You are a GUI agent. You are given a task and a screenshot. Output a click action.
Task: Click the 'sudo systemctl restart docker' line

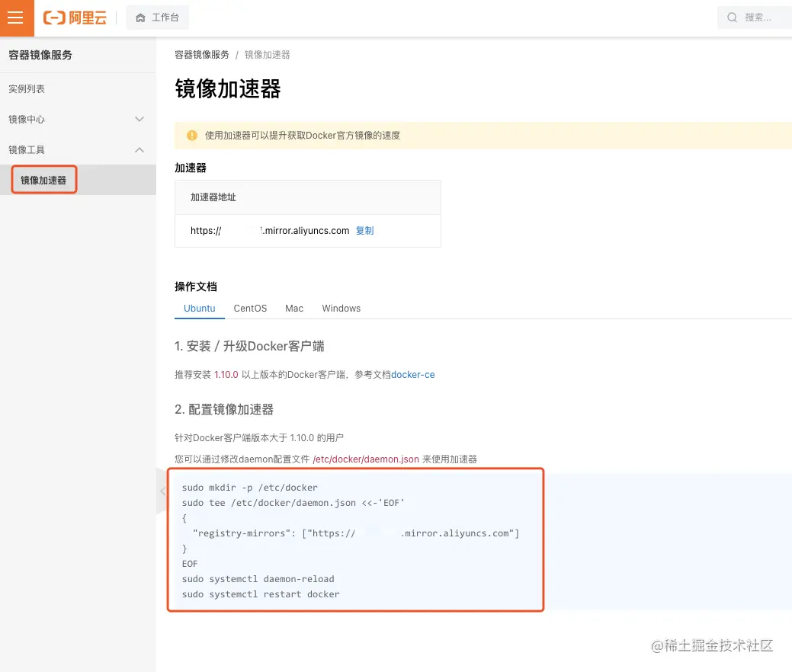pyautogui.click(x=261, y=594)
